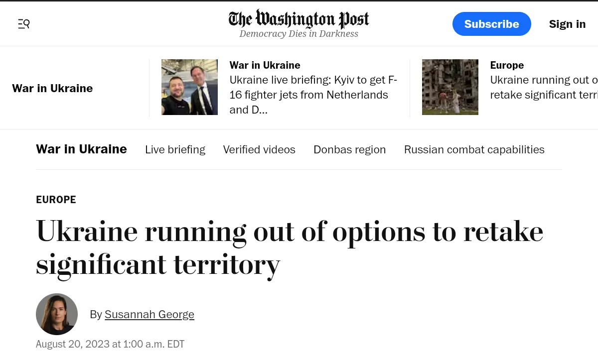Screen dimensions: 598x364
Task: Select the Verified videos tab
Action: [x=259, y=149]
